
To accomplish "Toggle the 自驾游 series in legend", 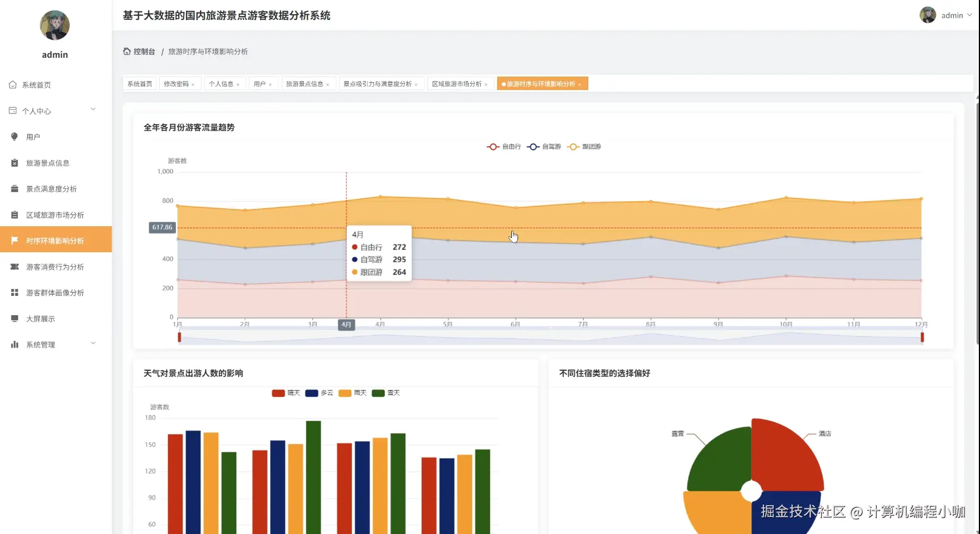I will click(544, 147).
